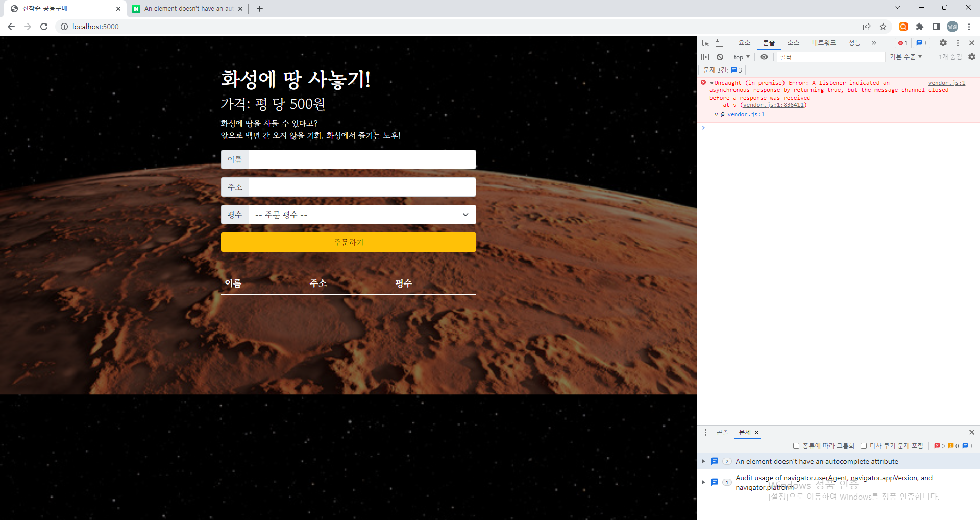This screenshot has width=980, height=520.
Task: Show more DevTools tabs chevron
Action: pos(874,43)
